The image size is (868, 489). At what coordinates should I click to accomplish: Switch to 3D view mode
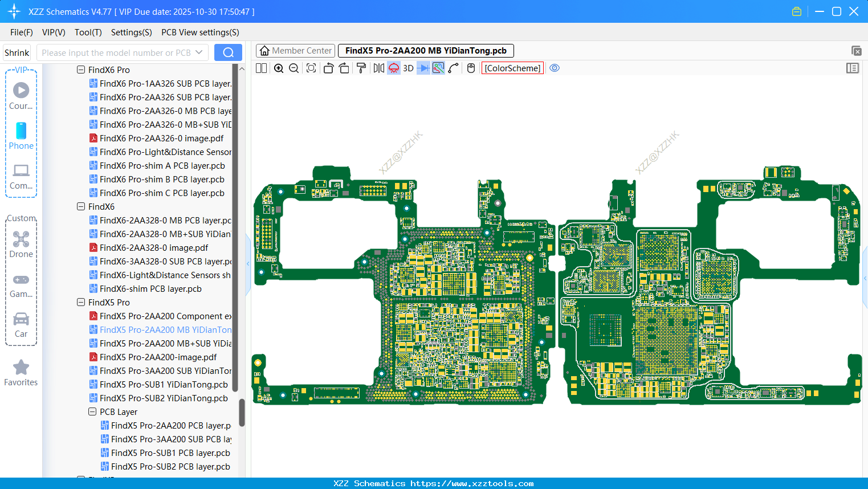(408, 68)
